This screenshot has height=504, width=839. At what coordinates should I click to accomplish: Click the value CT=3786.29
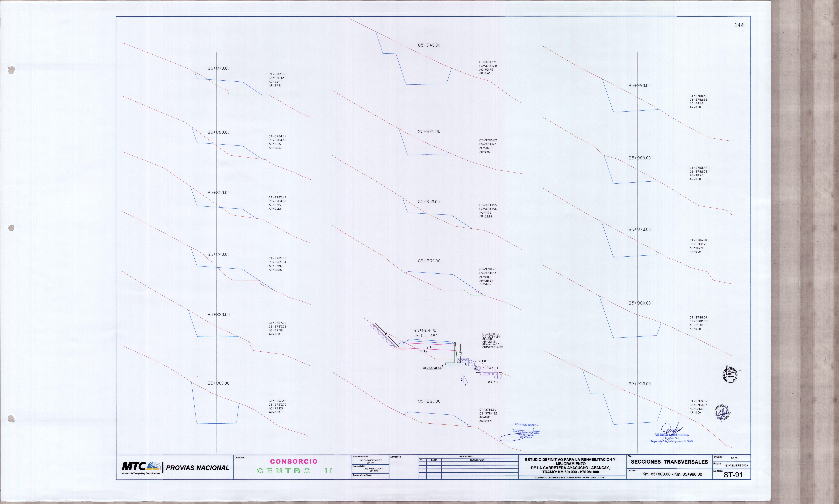click(x=488, y=140)
